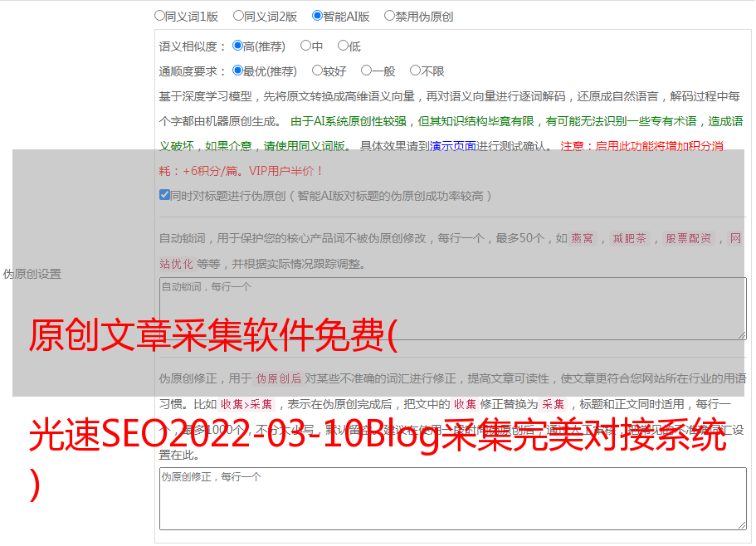Set 通顺度要求 to 较好
The height and width of the screenshot is (546, 756).
point(317,71)
